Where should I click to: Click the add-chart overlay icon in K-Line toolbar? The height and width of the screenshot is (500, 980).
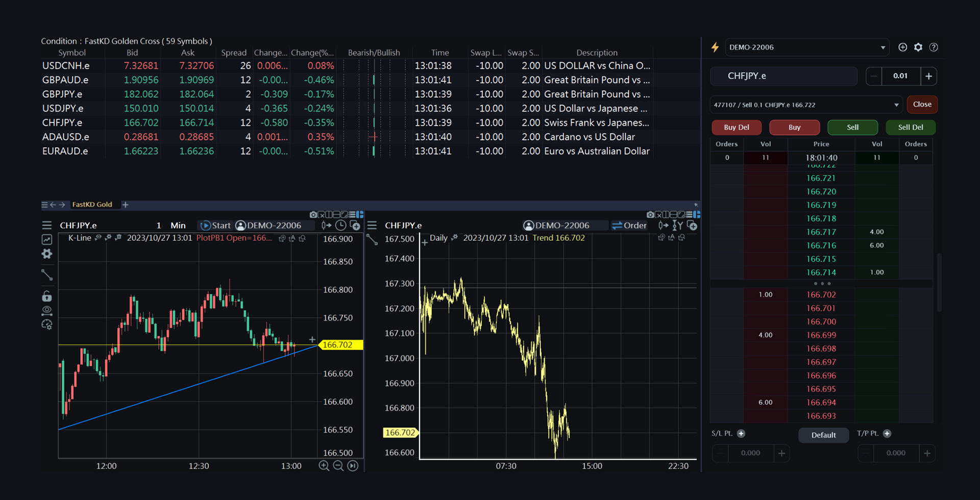point(355,226)
